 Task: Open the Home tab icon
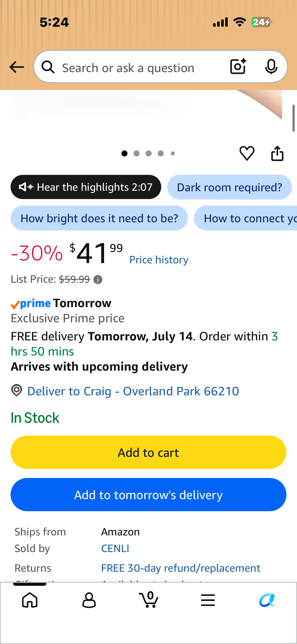[x=30, y=600]
